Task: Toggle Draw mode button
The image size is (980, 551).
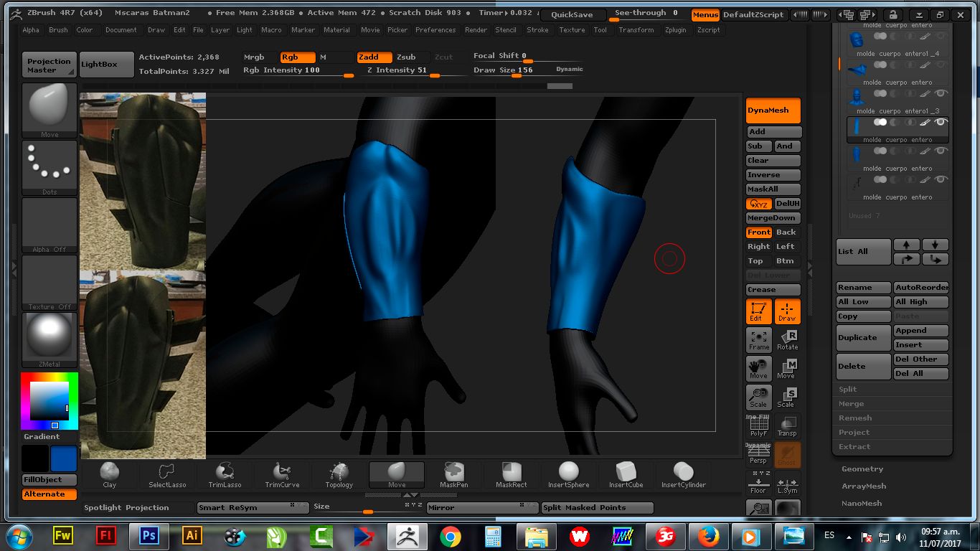Action: coord(787,311)
